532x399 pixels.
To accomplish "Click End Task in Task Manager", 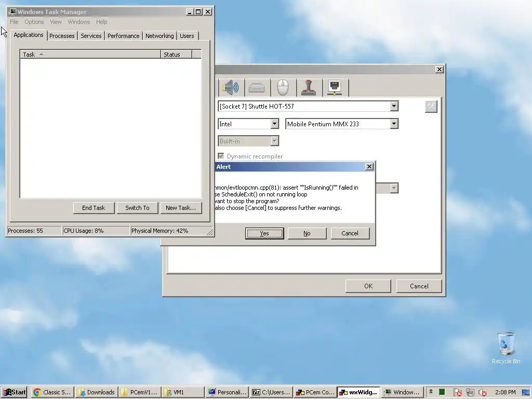I will pos(94,208).
